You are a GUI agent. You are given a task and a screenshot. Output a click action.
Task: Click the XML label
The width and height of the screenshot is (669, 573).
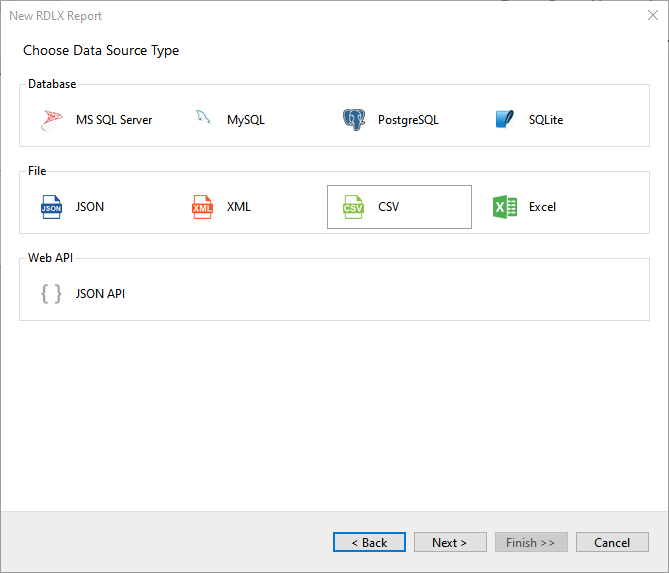pyautogui.click(x=239, y=207)
